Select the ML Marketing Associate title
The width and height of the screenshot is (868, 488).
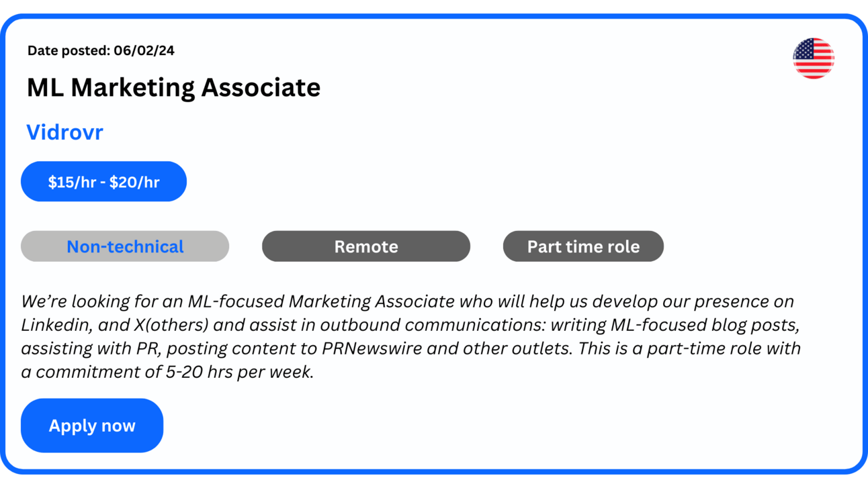coord(173,87)
